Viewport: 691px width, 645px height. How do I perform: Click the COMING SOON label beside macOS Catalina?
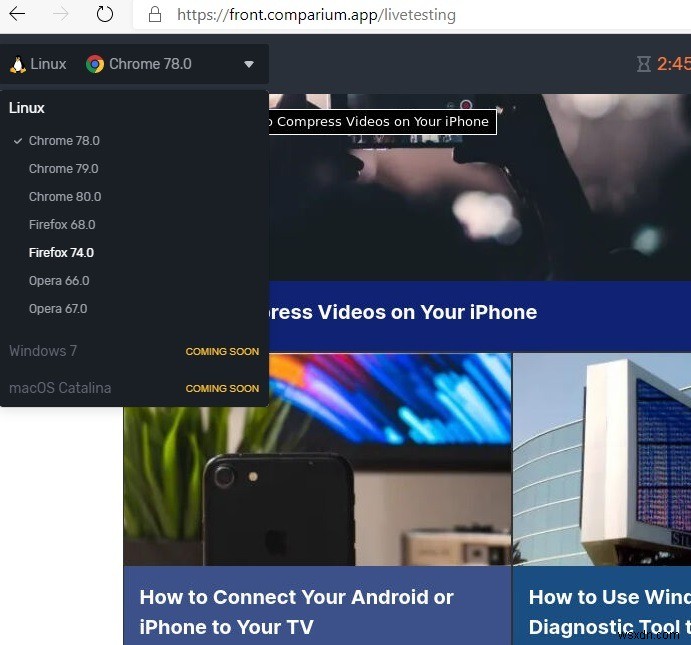click(222, 389)
